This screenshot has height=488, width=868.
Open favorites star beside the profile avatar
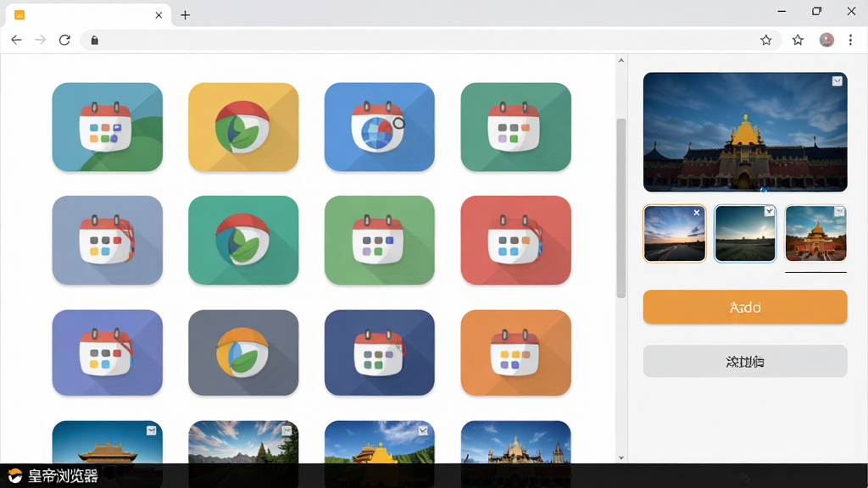tap(798, 40)
